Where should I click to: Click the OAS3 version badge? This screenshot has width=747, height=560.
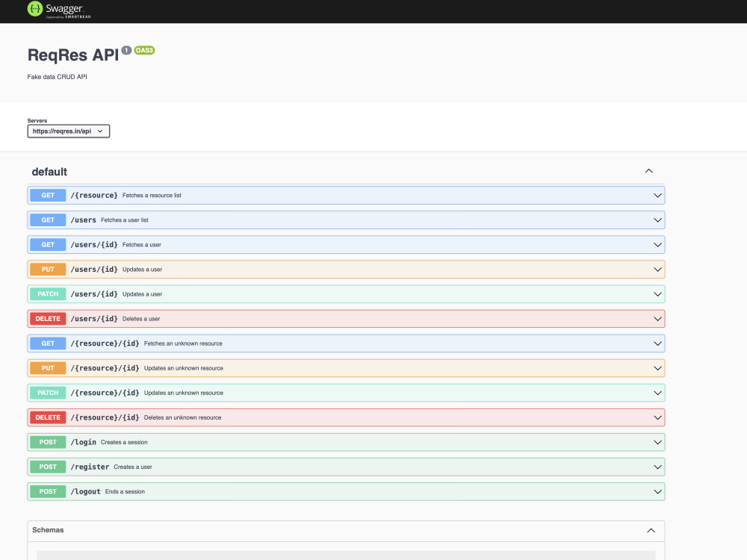pos(144,50)
